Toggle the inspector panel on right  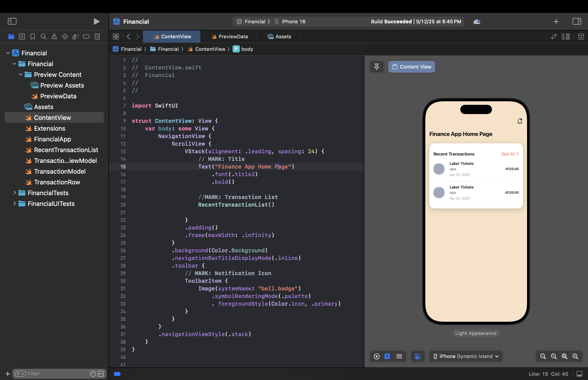(577, 22)
